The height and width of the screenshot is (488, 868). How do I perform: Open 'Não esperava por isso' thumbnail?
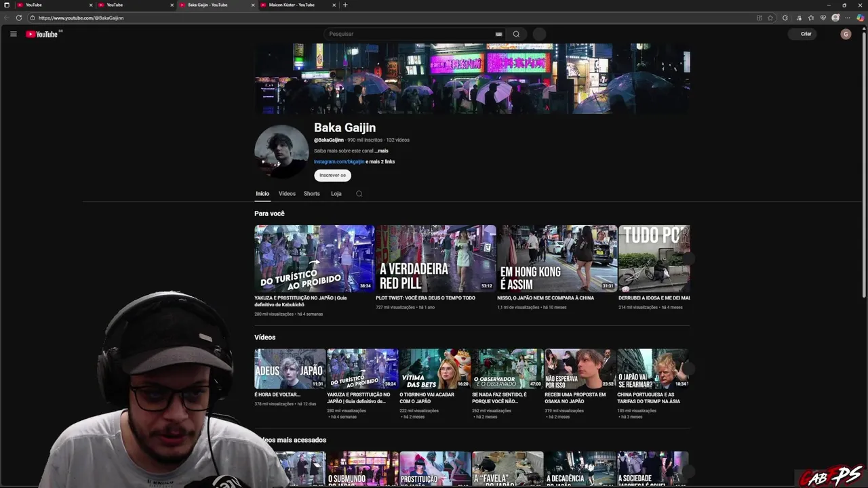(x=580, y=369)
